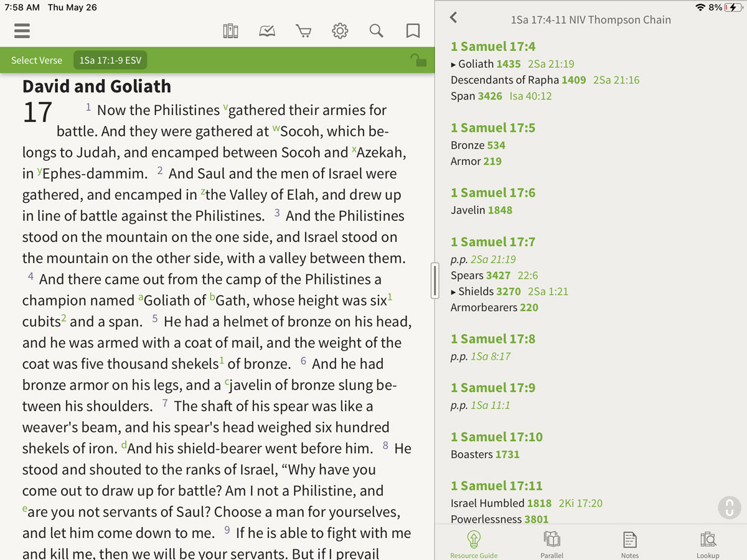This screenshot has width=747, height=560.
Task: Tap cross-reference a before Goliath
Action: 140,298
